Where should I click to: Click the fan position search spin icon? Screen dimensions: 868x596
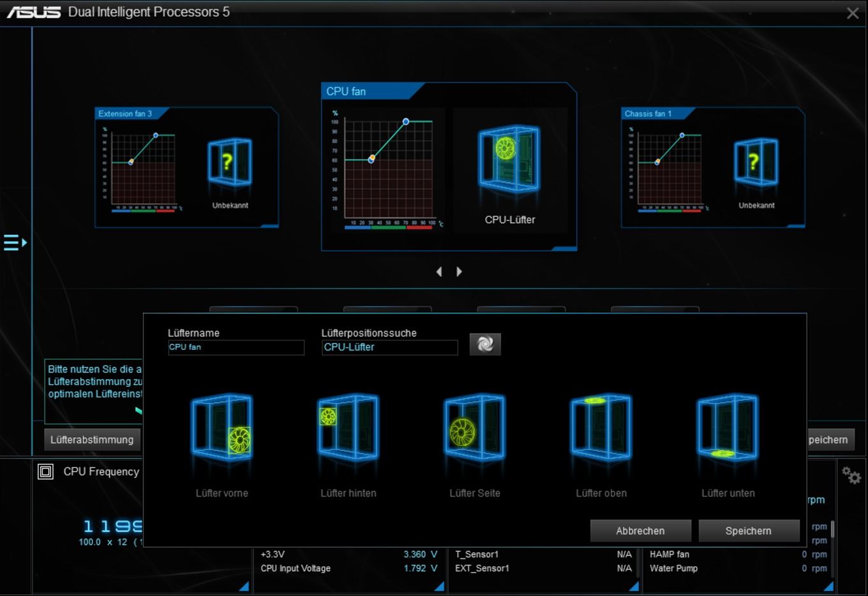(x=485, y=345)
